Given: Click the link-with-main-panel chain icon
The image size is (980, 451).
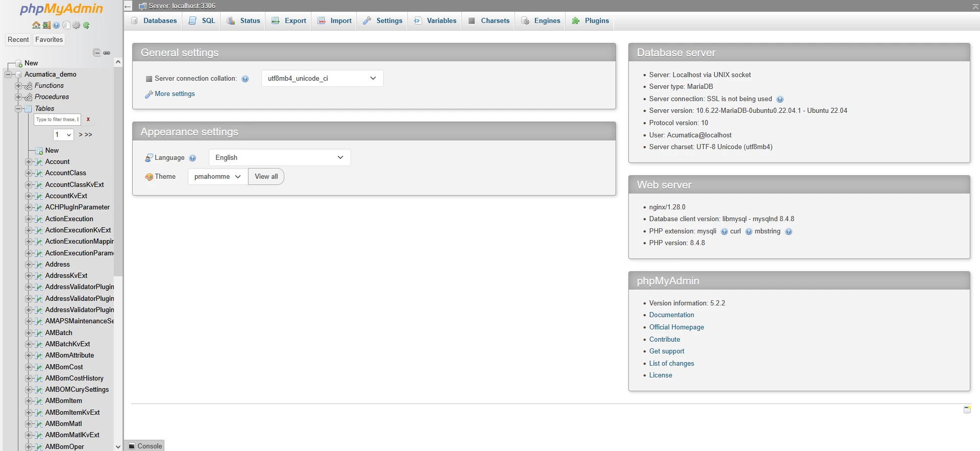Looking at the screenshot, I should [x=107, y=53].
